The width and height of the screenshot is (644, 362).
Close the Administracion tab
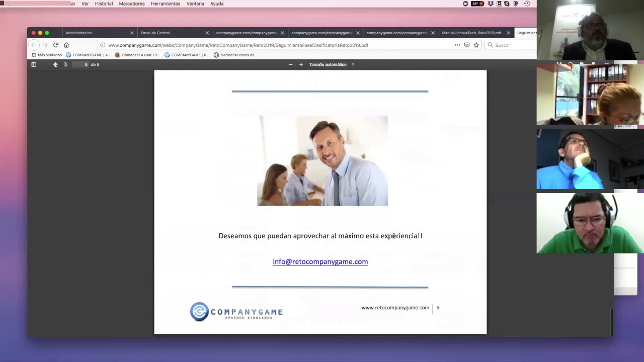point(132,33)
